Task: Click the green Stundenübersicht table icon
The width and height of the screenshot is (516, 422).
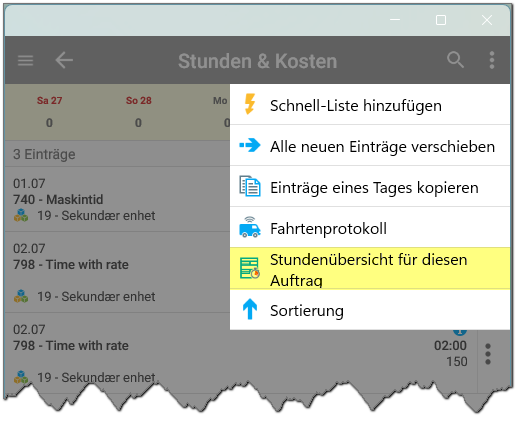Action: pyautogui.click(x=250, y=268)
